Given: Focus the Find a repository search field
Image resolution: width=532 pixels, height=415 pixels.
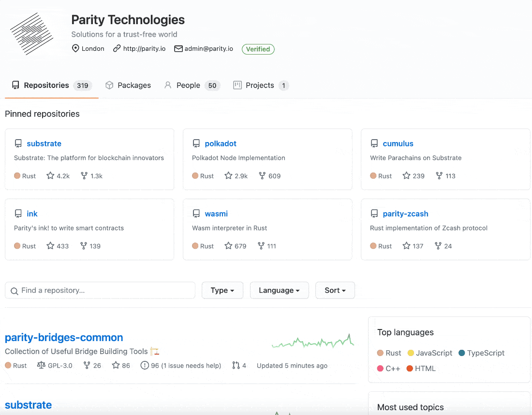Looking at the screenshot, I should tap(100, 290).
